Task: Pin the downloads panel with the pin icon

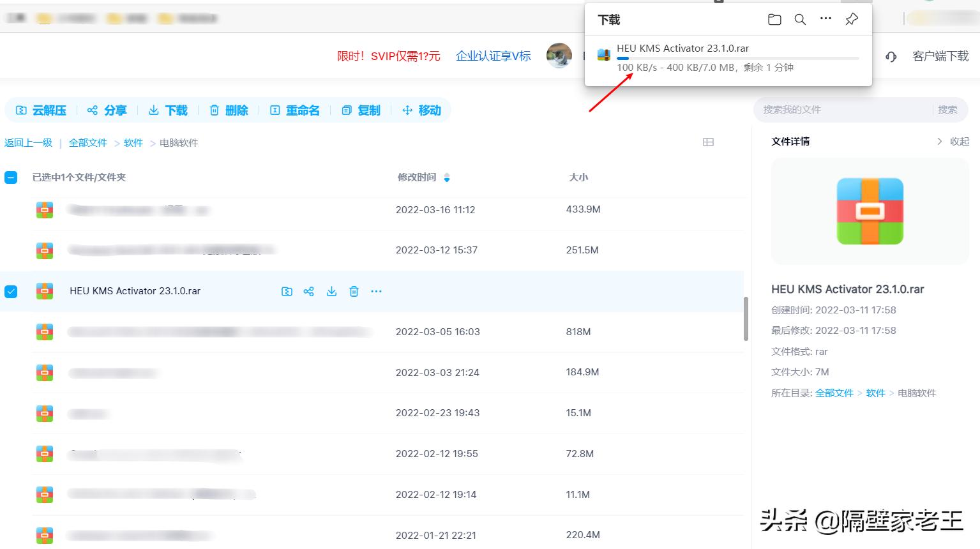Action: point(850,19)
